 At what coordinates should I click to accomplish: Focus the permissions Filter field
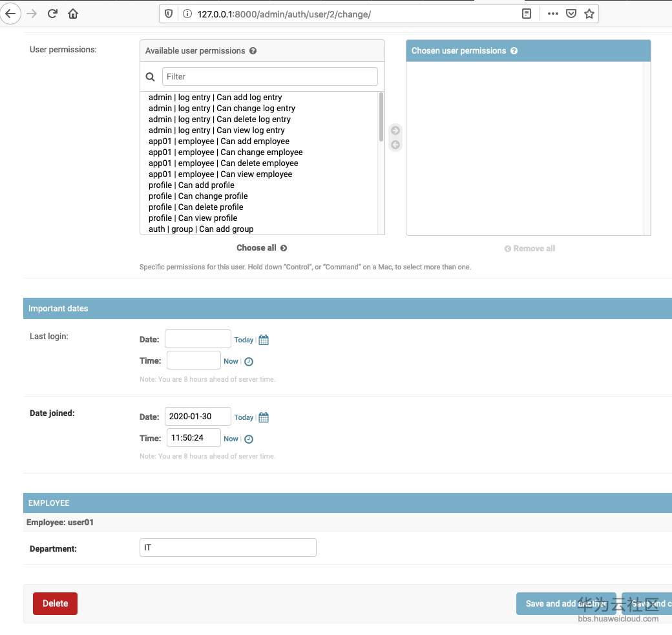(269, 77)
